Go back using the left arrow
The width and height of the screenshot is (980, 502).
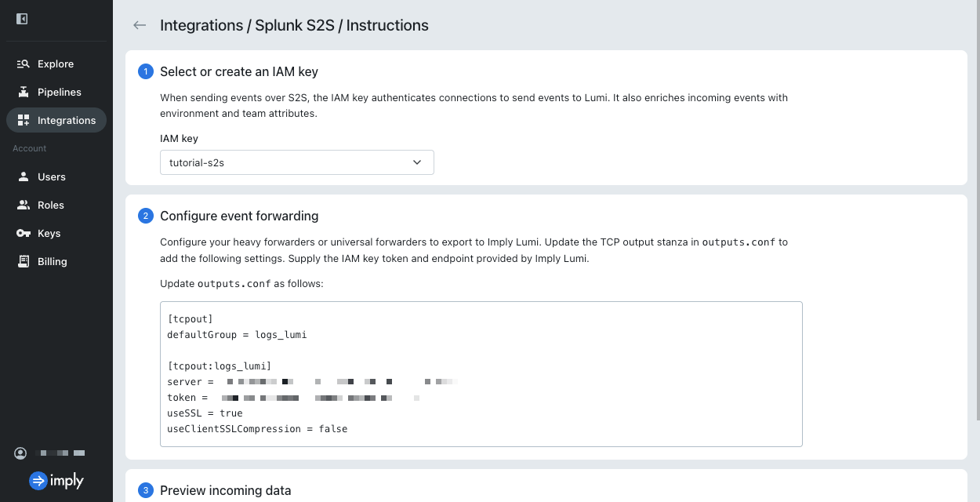pyautogui.click(x=140, y=25)
